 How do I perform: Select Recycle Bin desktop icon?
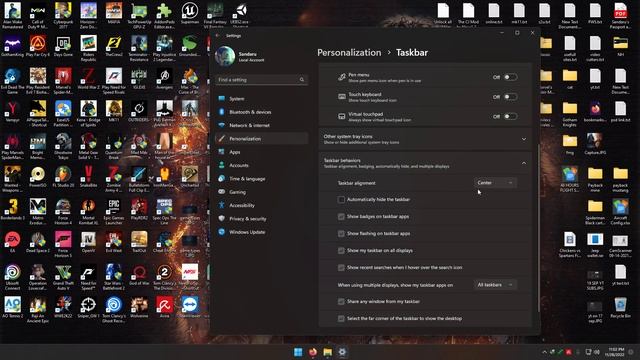(x=620, y=307)
